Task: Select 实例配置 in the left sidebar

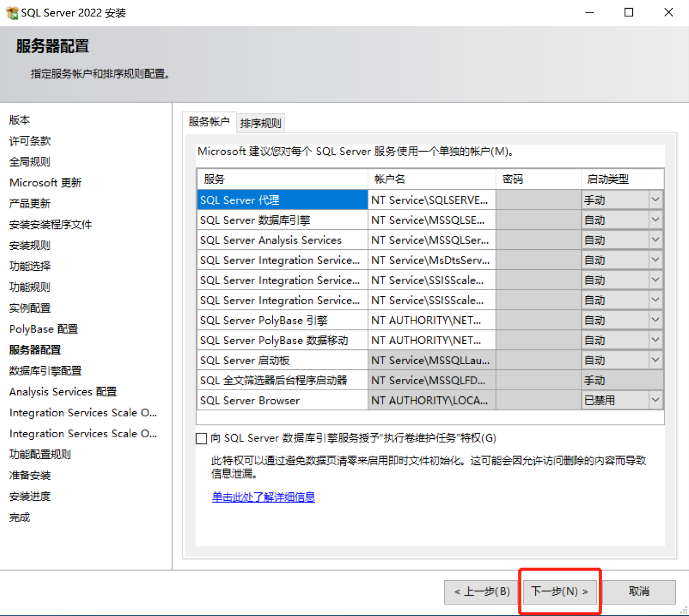Action: 30,307
